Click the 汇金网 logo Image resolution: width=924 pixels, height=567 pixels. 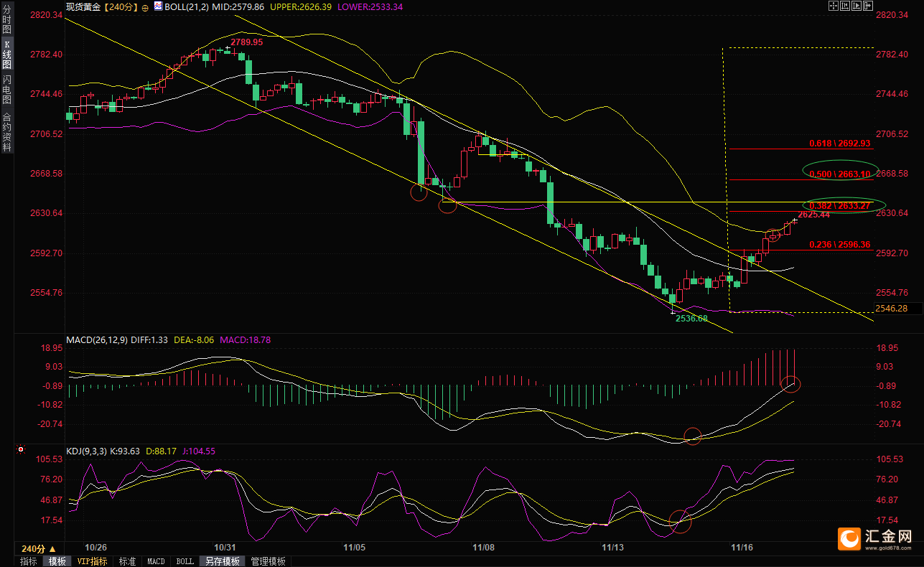point(877,538)
